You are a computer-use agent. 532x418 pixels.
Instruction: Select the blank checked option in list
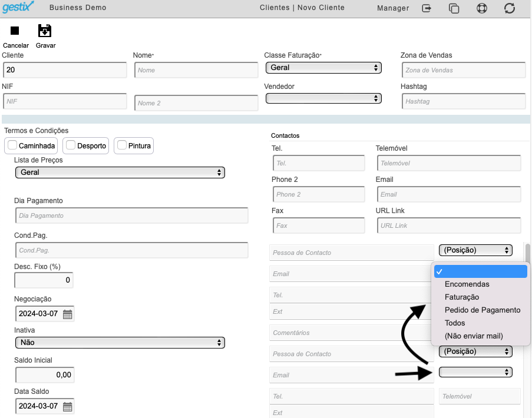click(x=481, y=271)
